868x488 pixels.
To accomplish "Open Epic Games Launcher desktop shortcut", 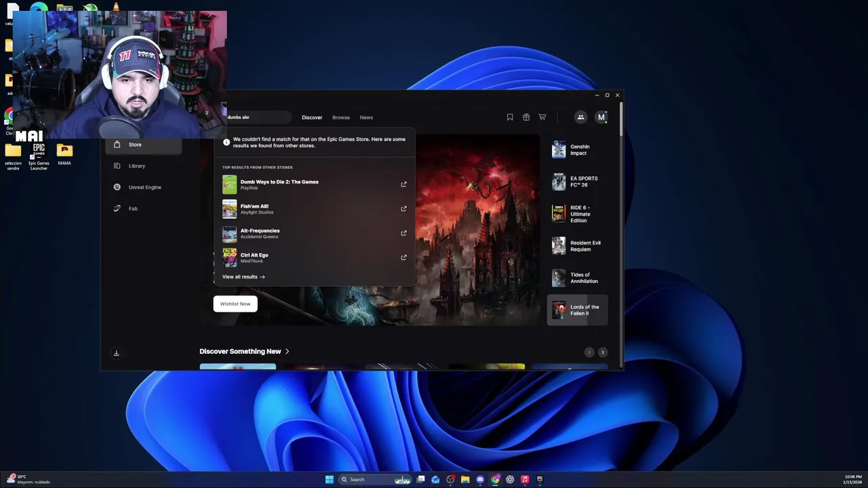I will click(39, 156).
